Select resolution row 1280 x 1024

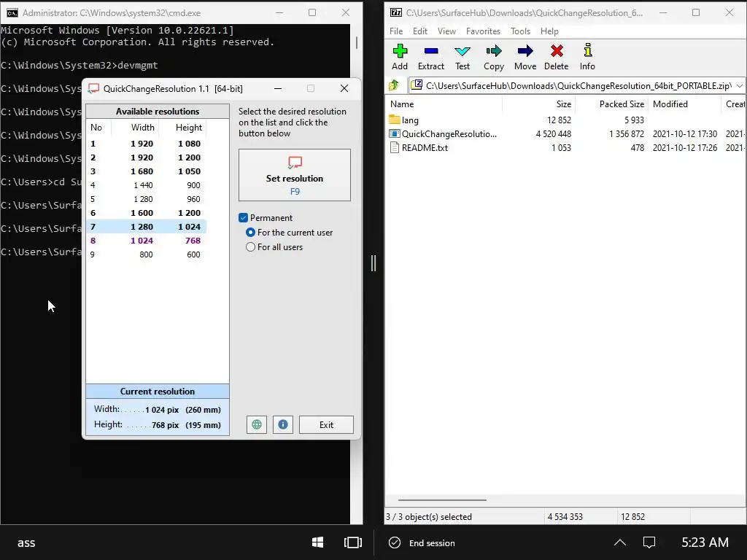click(146, 227)
